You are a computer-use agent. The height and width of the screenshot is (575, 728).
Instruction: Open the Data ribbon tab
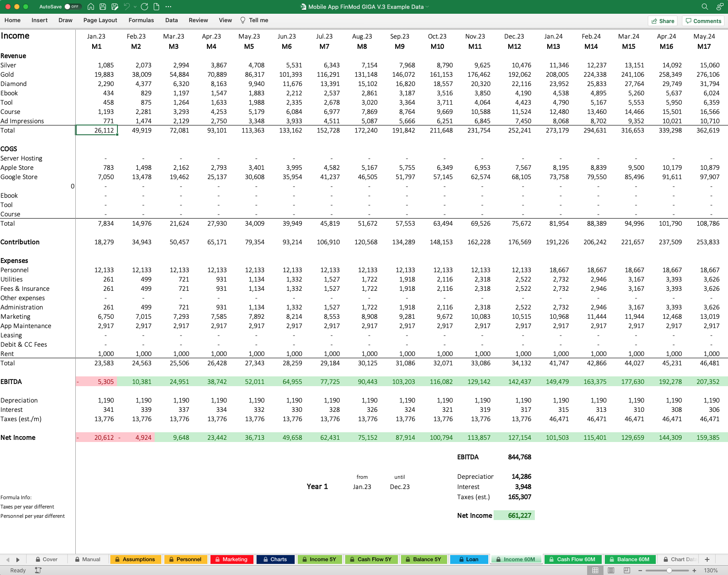coord(171,20)
